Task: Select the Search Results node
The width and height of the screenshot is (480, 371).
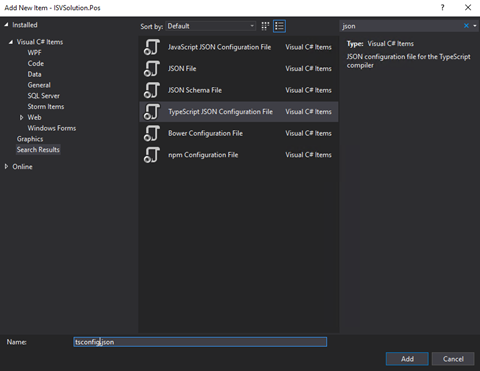Action: pyautogui.click(x=38, y=150)
